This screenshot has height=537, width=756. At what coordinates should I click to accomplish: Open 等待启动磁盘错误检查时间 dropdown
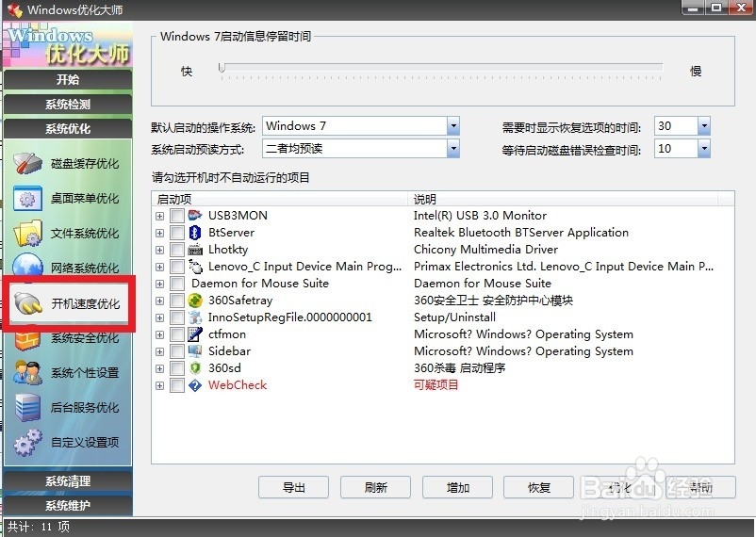tap(704, 149)
